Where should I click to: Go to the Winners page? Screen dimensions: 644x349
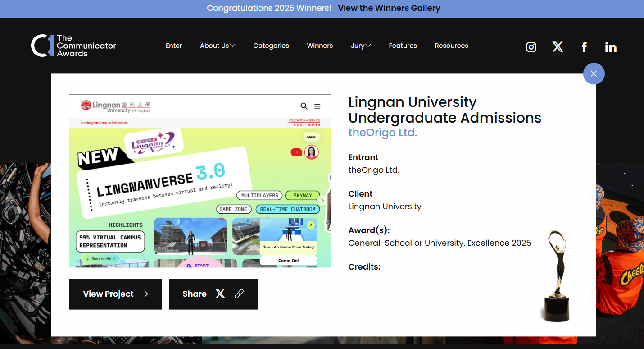click(320, 46)
